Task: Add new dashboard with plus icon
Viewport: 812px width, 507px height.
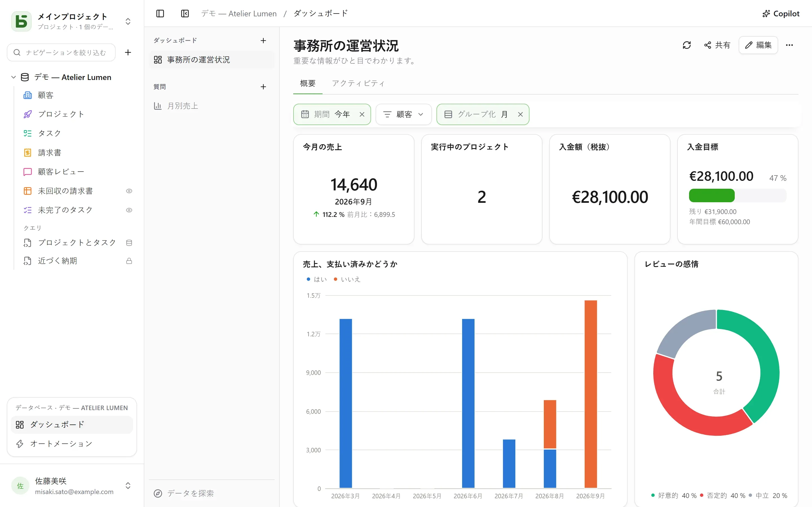Action: click(263, 41)
